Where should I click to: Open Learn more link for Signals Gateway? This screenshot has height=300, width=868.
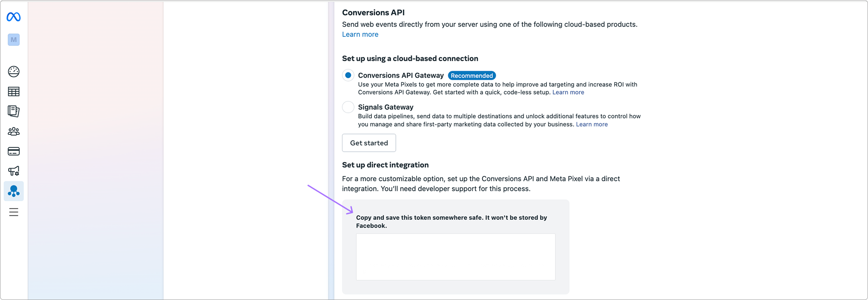pos(592,124)
